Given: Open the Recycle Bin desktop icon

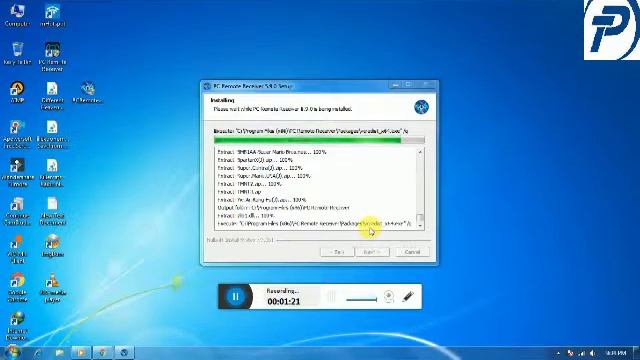Looking at the screenshot, I should pos(17,53).
